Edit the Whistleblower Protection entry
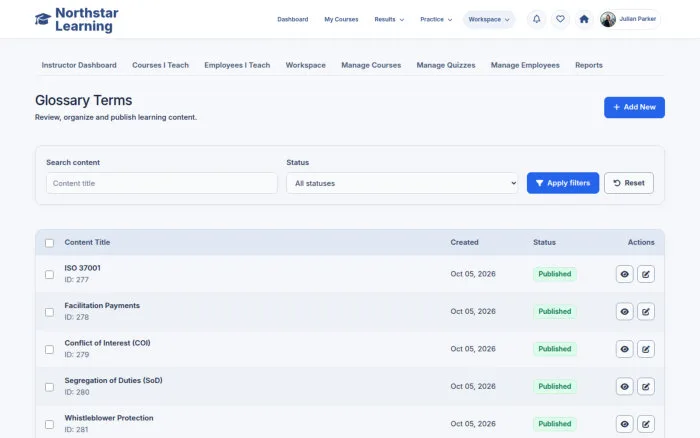This screenshot has height=438, width=700. (646, 424)
